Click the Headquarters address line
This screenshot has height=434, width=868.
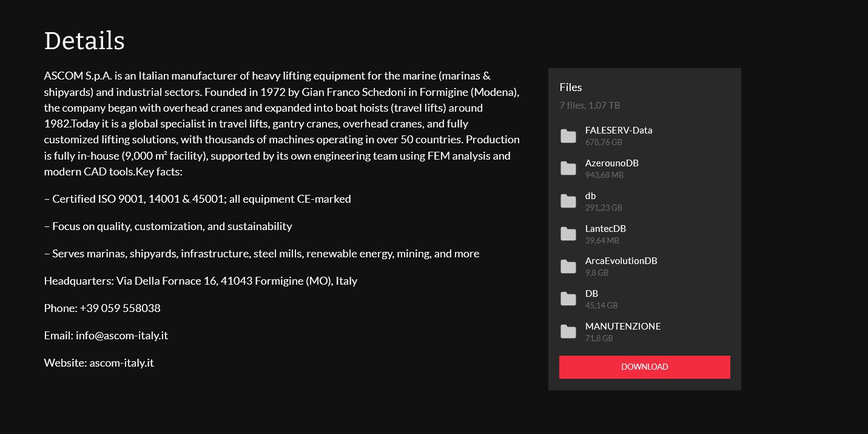click(x=201, y=281)
